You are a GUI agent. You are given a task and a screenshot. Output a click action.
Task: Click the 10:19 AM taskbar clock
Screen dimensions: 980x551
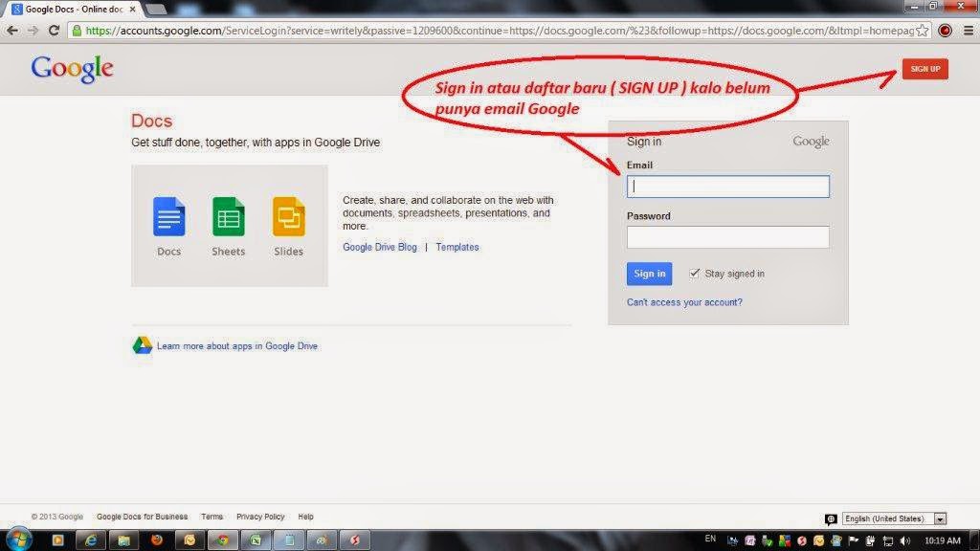(x=942, y=540)
